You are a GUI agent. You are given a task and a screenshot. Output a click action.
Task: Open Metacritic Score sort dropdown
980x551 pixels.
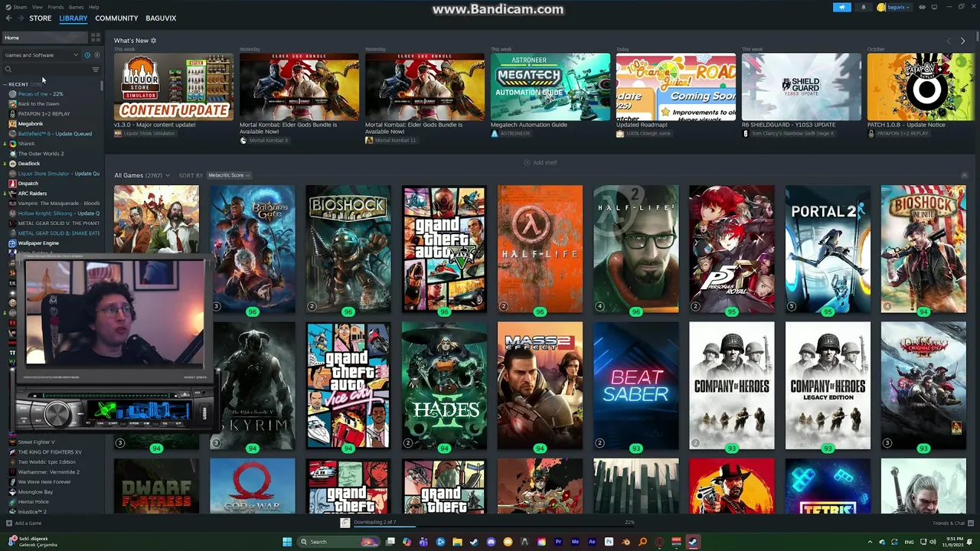tap(229, 175)
